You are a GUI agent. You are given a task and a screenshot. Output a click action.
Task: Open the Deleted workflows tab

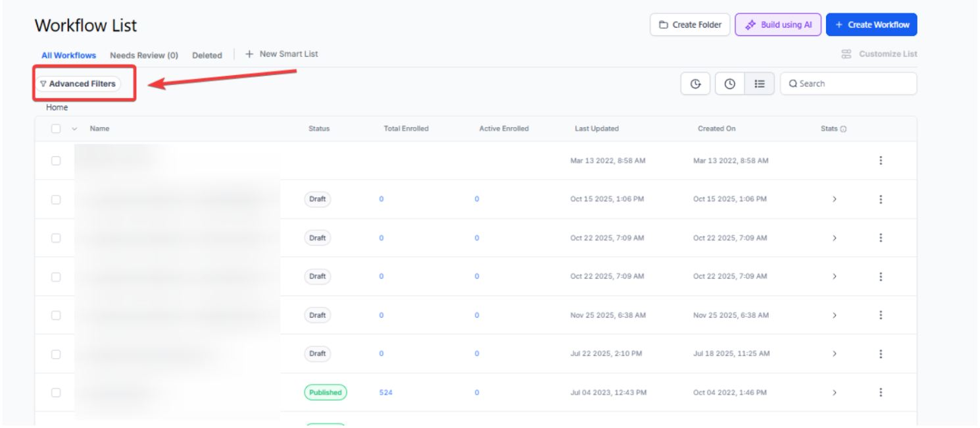207,55
